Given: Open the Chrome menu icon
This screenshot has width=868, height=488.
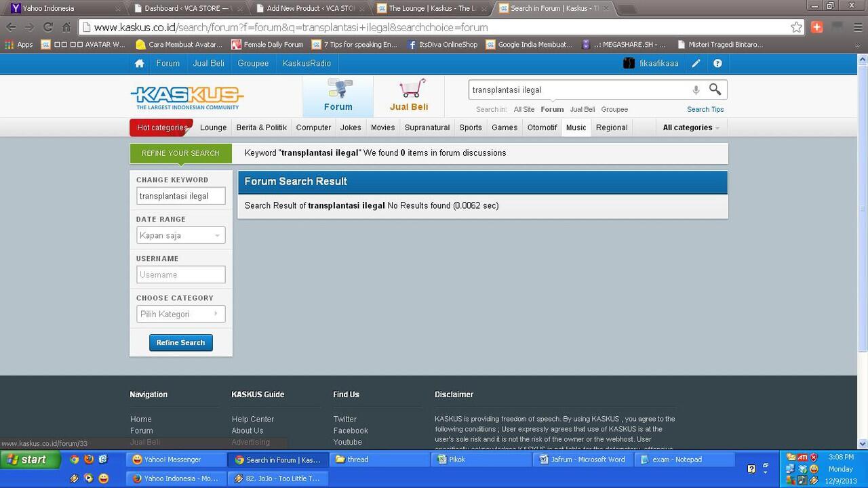Looking at the screenshot, I should 856,27.
